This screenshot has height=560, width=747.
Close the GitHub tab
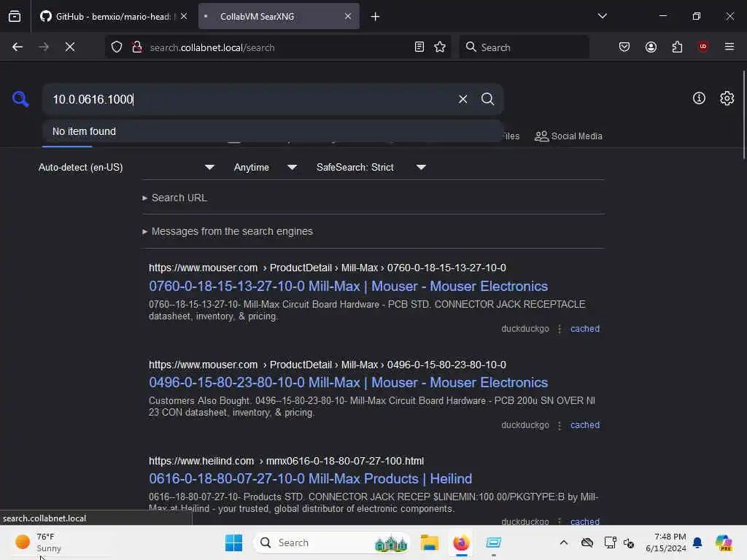point(183,16)
